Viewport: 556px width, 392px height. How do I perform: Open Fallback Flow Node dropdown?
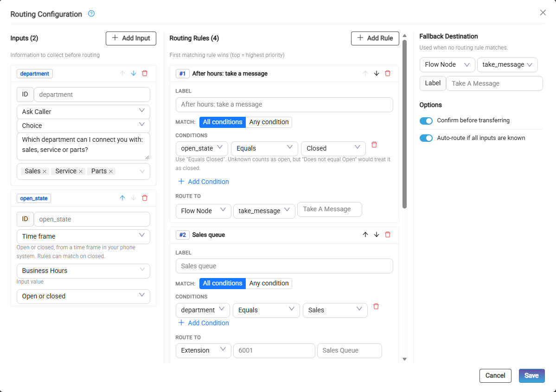click(x=447, y=64)
